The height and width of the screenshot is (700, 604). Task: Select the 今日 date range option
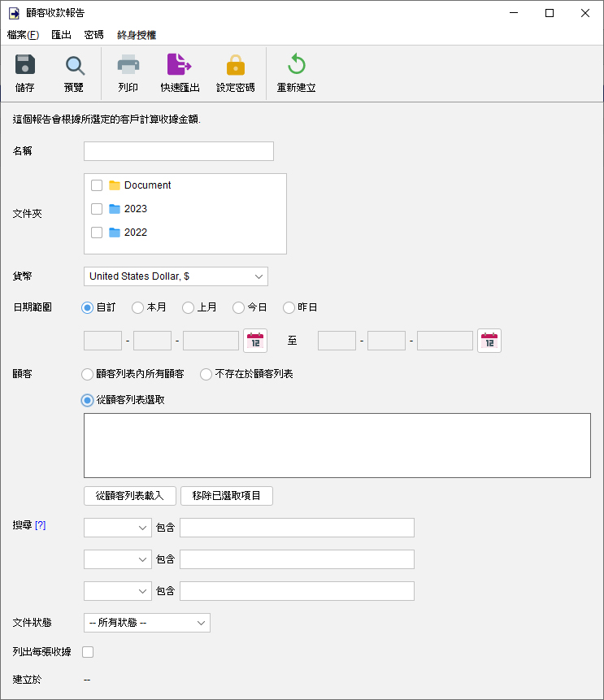pyautogui.click(x=238, y=307)
